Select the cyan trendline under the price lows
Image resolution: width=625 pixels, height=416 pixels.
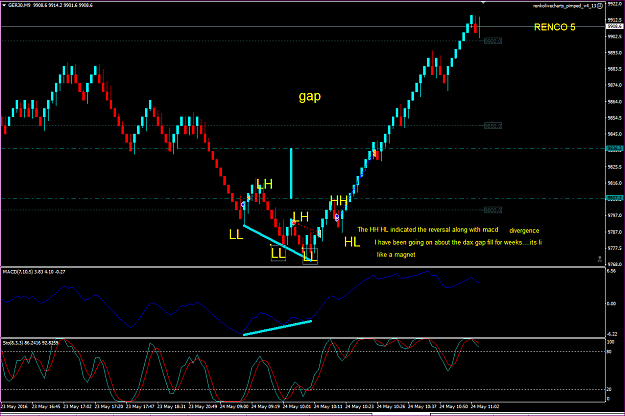pos(275,243)
